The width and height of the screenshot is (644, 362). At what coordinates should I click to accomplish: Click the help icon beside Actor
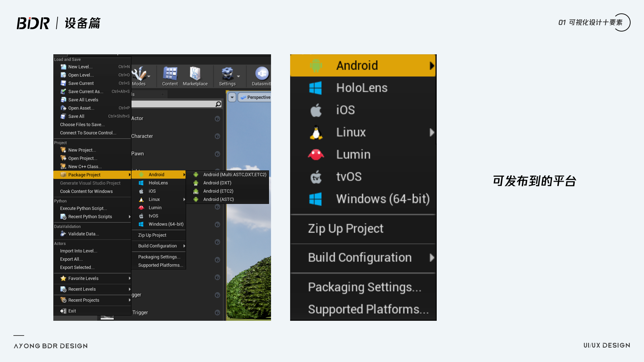tap(217, 119)
